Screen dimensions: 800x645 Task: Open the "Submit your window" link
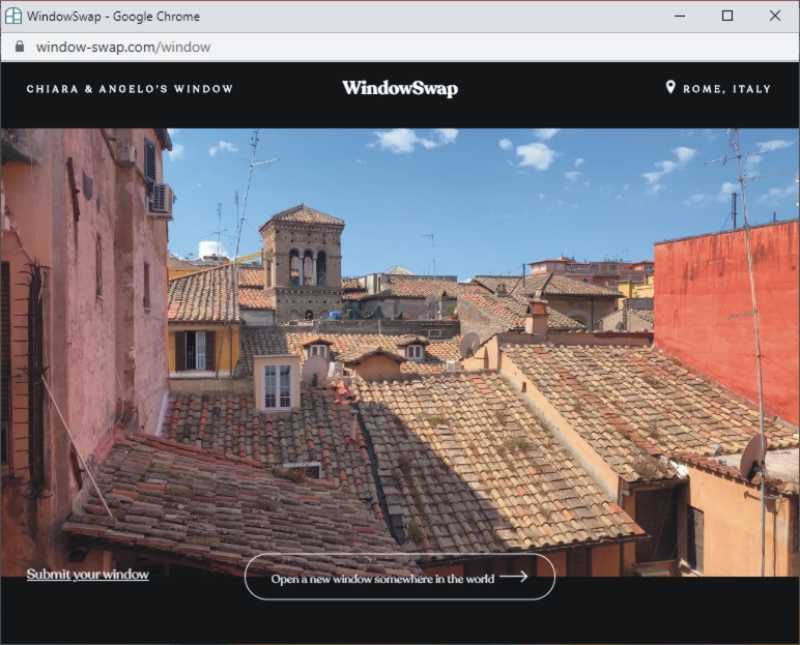(x=88, y=575)
